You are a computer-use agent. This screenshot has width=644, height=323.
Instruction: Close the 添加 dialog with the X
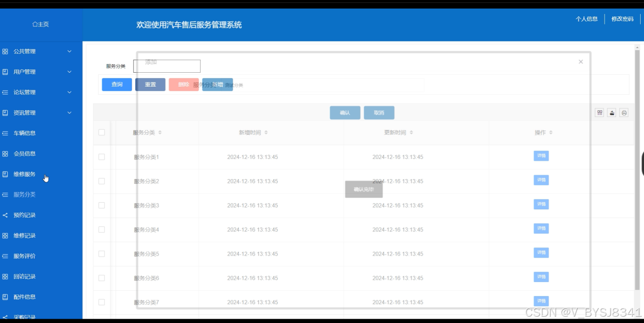click(581, 62)
